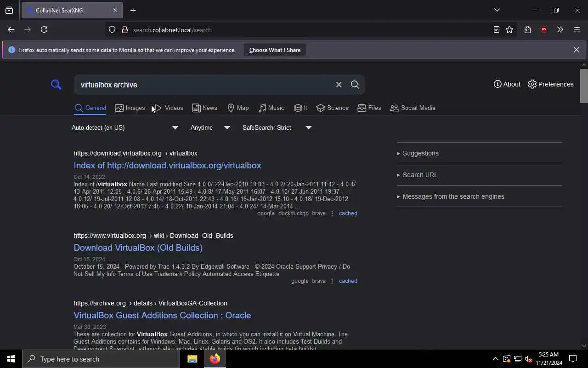Select the General results tab

90,108
